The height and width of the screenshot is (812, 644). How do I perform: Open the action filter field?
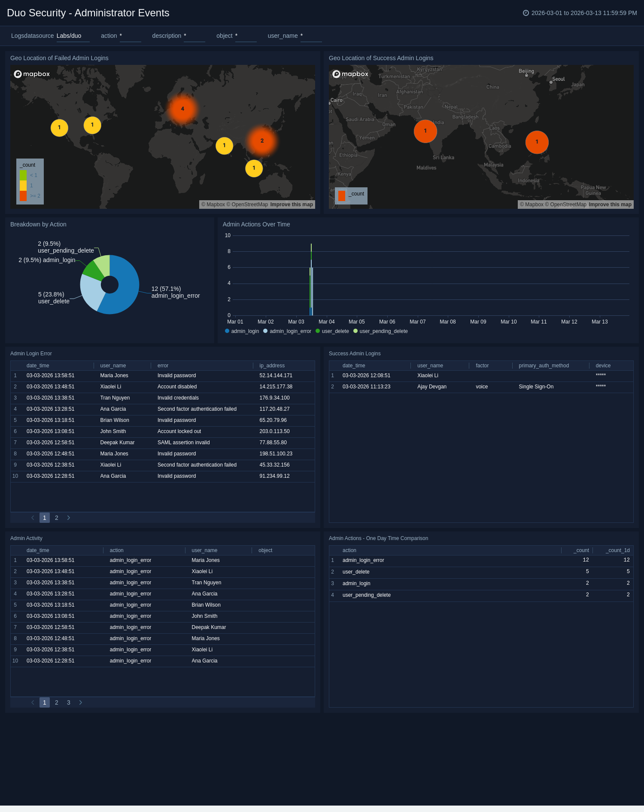pos(130,36)
